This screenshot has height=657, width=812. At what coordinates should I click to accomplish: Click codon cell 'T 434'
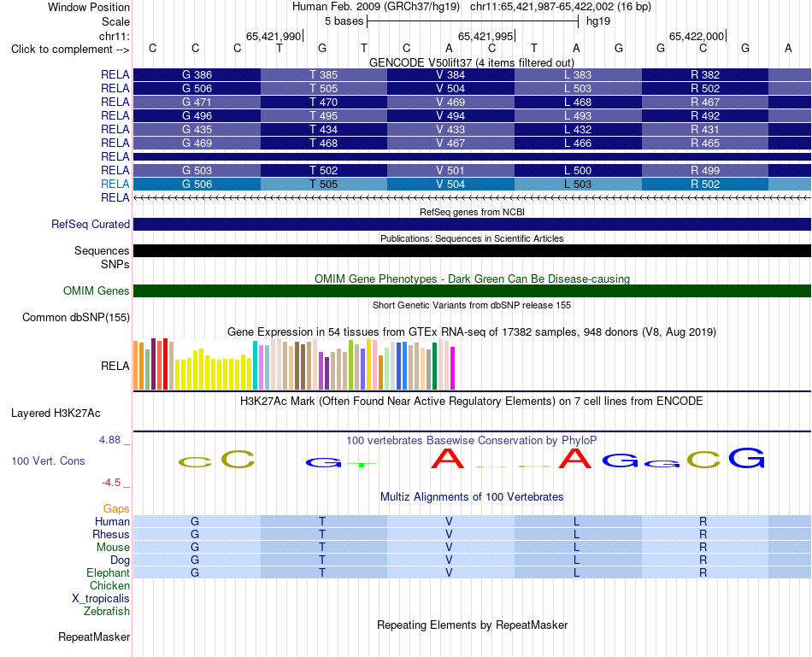pyautogui.click(x=324, y=129)
